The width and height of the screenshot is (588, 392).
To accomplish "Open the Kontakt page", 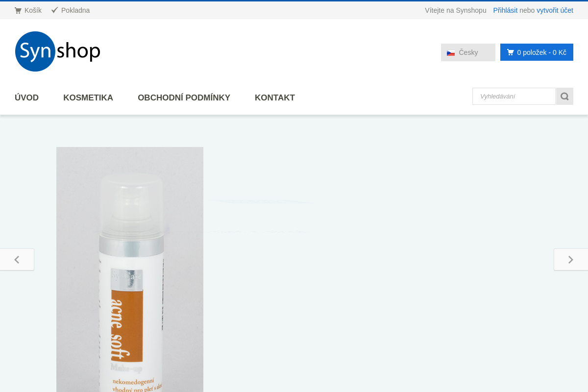I will 275,98.
